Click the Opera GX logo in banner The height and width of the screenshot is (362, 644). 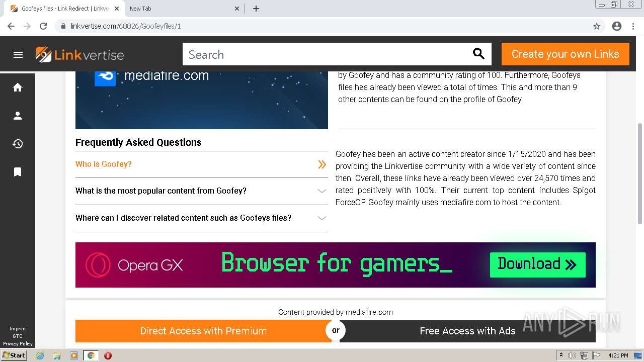(134, 265)
